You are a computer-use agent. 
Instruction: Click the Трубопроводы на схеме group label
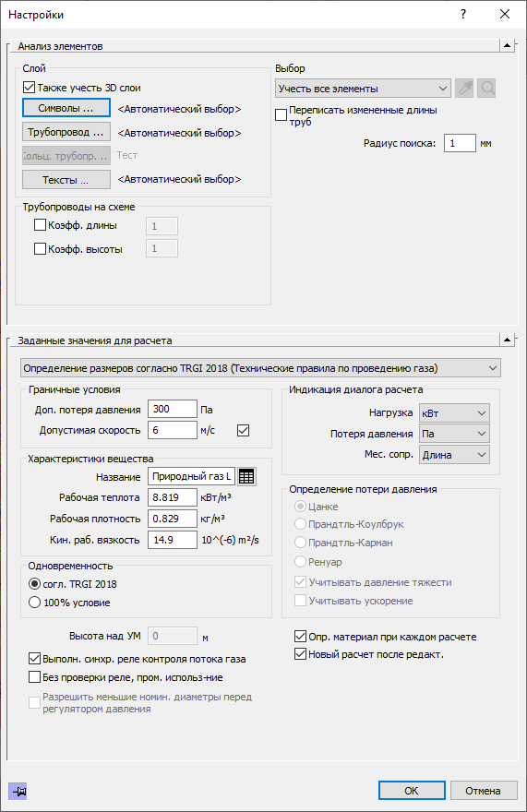click(x=78, y=207)
